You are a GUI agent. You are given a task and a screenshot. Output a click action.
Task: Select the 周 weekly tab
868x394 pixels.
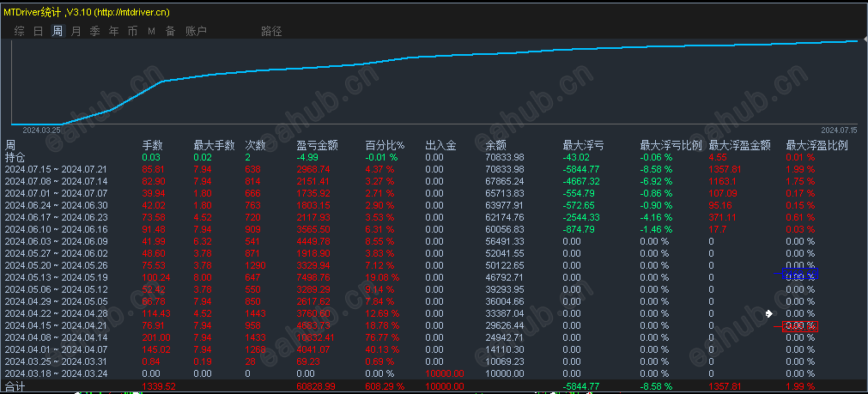[x=58, y=31]
